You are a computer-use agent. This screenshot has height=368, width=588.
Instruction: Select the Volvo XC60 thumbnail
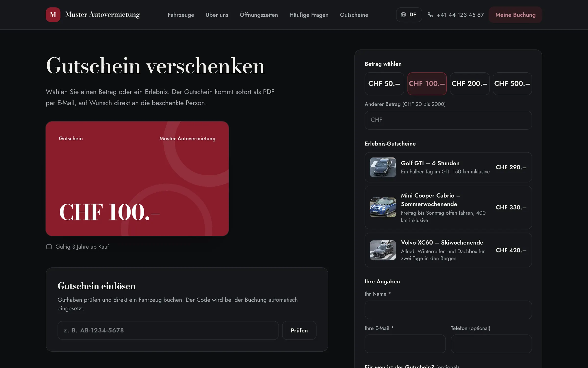[x=383, y=250]
